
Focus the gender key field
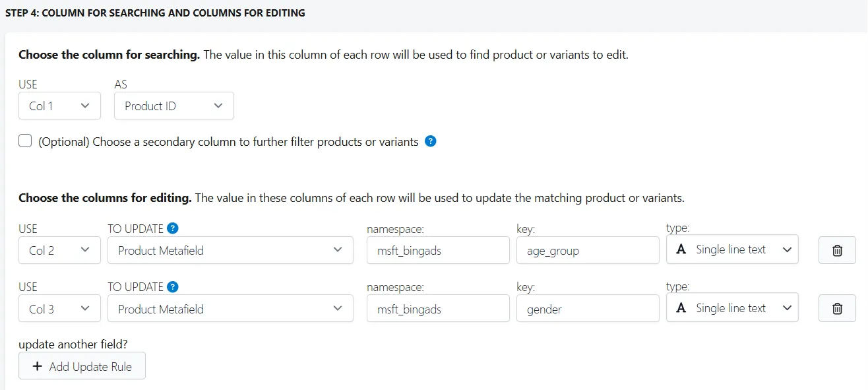tap(588, 308)
